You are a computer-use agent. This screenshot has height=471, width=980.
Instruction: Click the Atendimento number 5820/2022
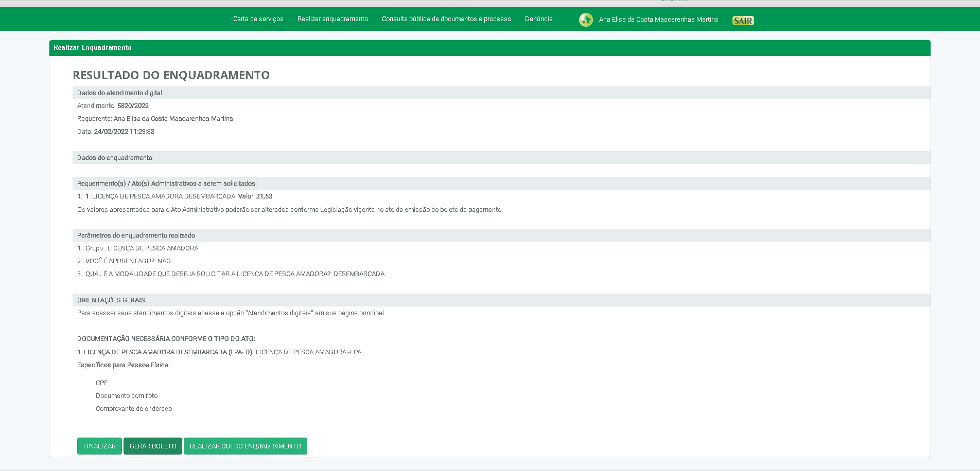point(133,106)
